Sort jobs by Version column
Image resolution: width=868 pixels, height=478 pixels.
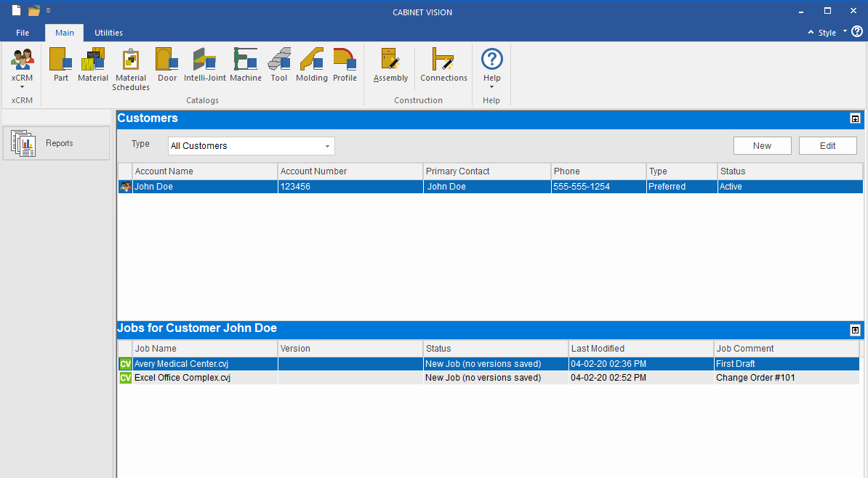350,349
